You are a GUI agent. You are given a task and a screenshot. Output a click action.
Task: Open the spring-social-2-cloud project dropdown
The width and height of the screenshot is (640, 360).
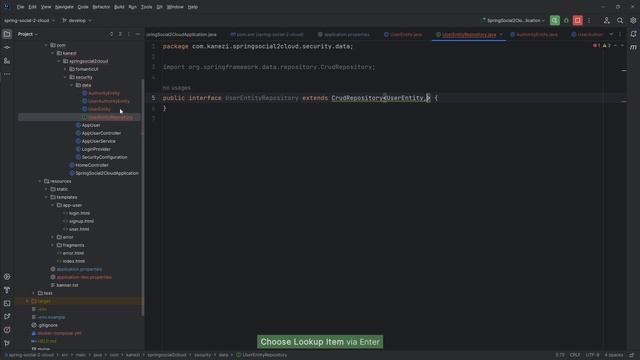[29, 20]
